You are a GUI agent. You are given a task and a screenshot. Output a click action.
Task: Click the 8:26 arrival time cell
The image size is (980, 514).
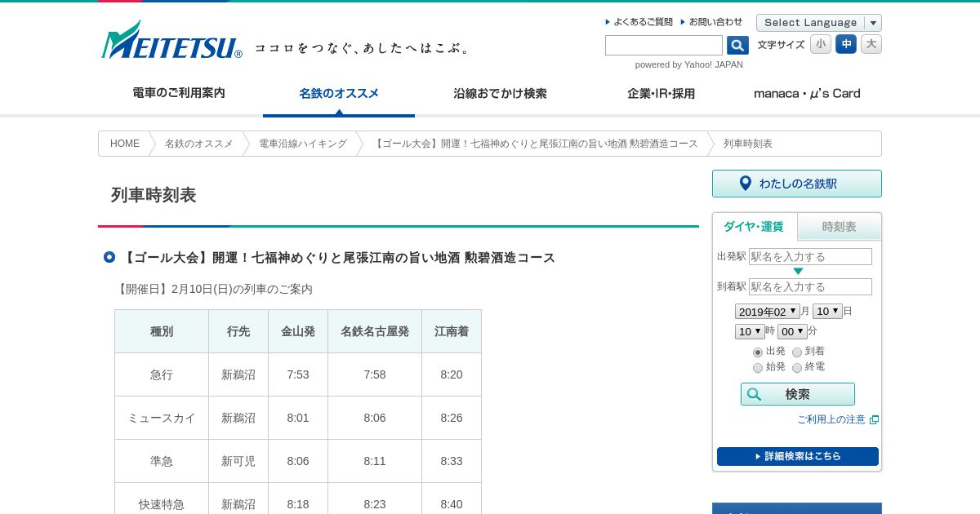pos(452,418)
